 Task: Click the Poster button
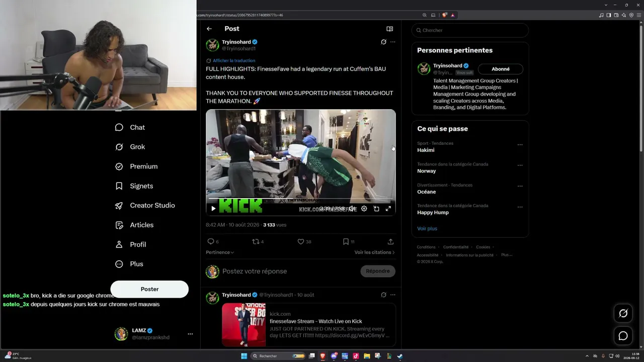tap(149, 289)
